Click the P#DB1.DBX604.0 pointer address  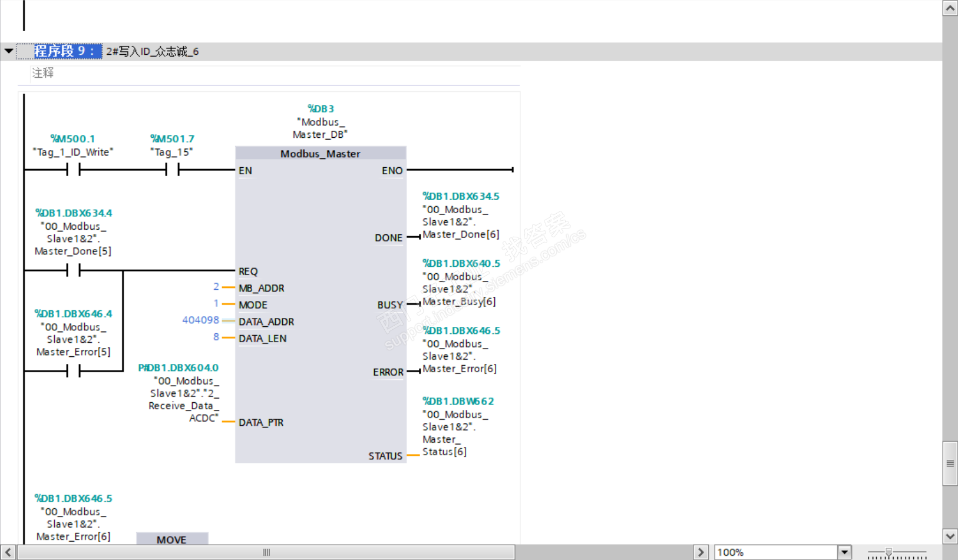[179, 368]
